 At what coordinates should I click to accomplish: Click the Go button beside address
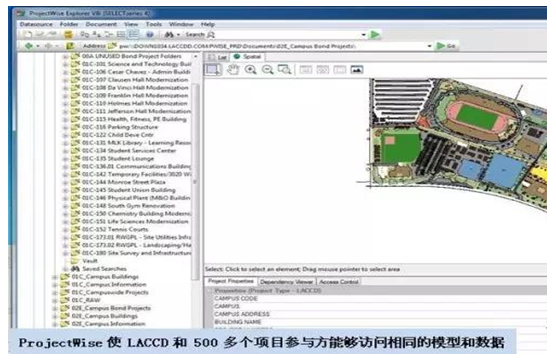[446, 46]
